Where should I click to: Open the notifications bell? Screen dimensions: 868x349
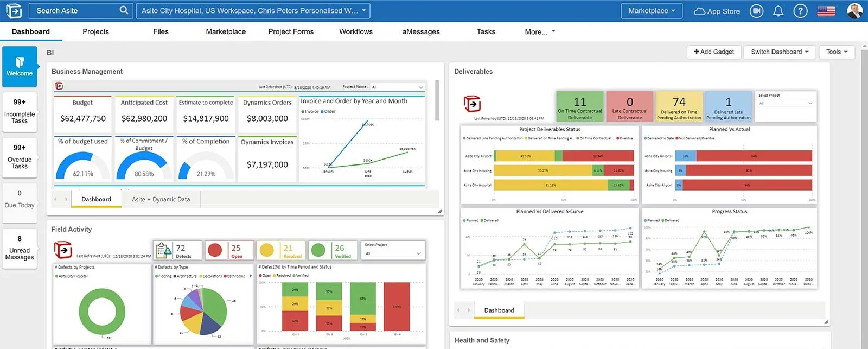[778, 11]
